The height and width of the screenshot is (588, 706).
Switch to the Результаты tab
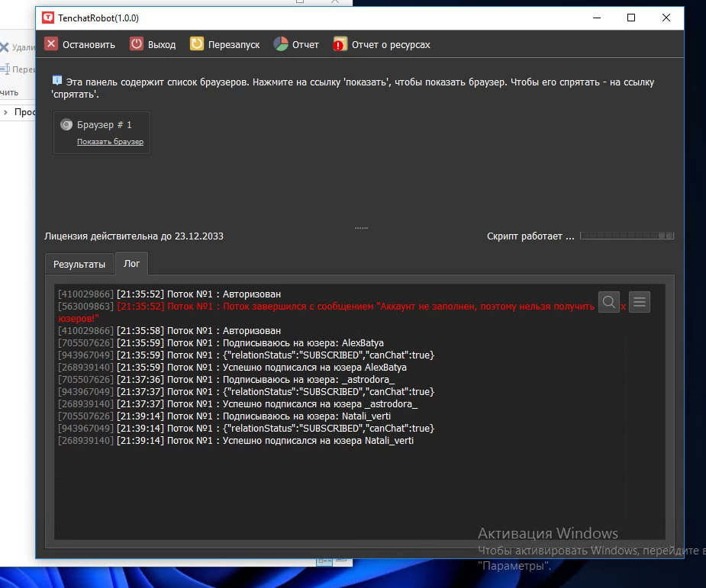(x=79, y=264)
